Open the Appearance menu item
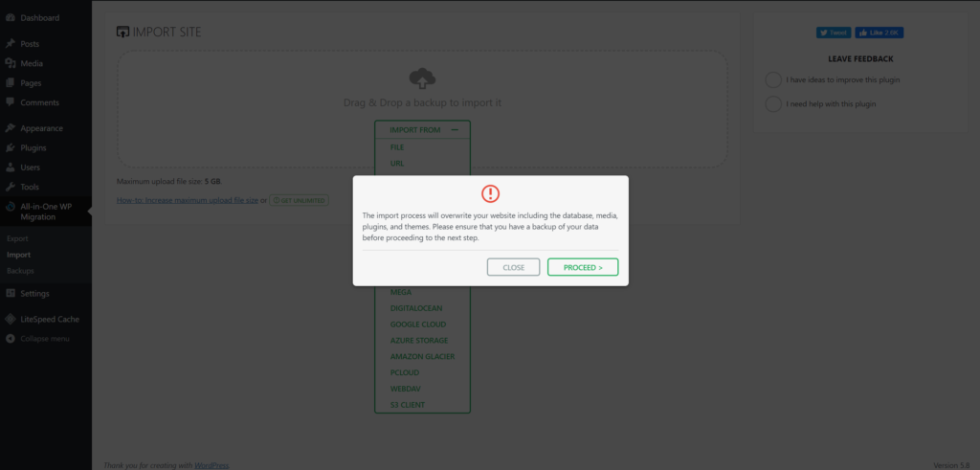This screenshot has height=470, width=980. [41, 129]
